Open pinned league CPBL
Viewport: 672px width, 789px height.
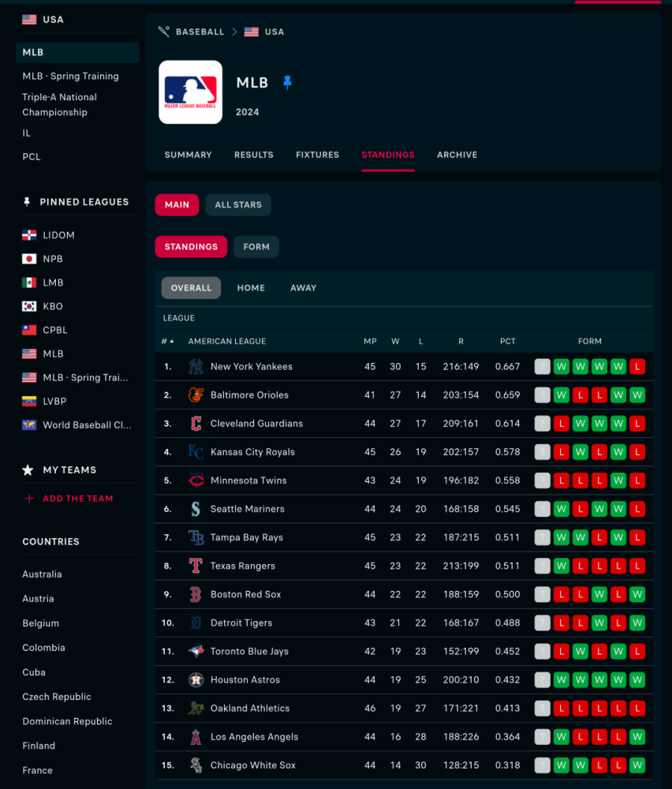(55, 330)
